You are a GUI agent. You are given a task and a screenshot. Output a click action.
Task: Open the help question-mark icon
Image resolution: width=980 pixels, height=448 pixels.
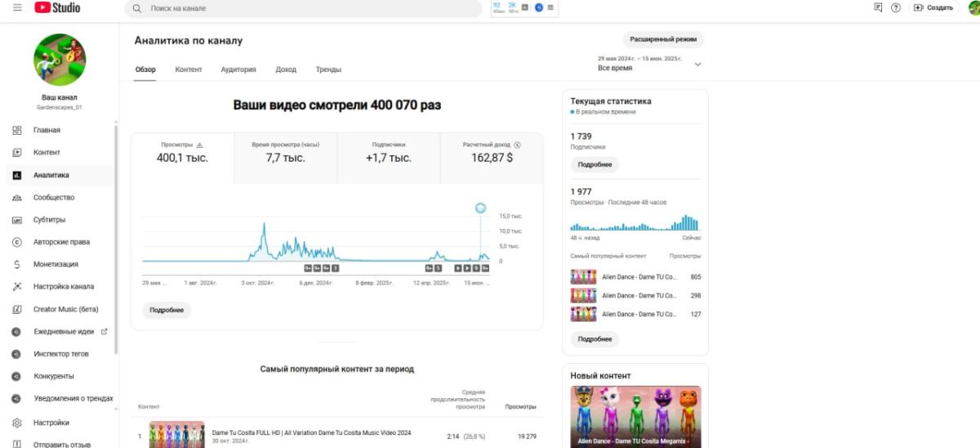(896, 7)
